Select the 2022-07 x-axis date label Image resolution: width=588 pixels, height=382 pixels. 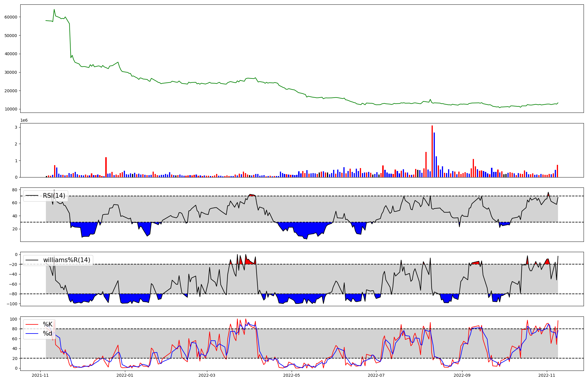(x=376, y=375)
